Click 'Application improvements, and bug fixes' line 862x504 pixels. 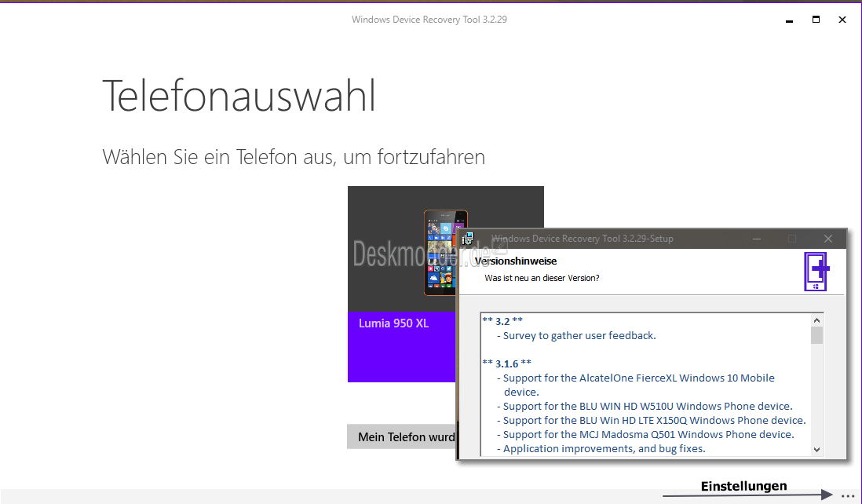pyautogui.click(x=601, y=448)
